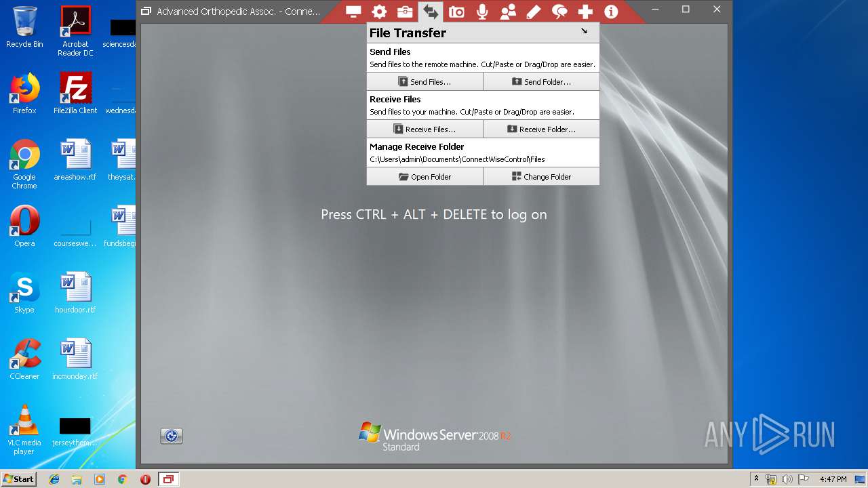Screen dimensions: 868x488
Task: Select the black jerseythem desktop file
Action: 75,431
